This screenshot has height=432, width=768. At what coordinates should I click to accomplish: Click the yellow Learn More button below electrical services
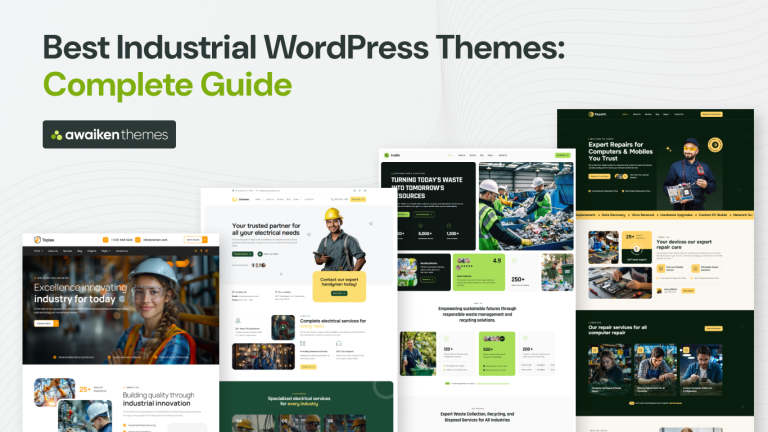point(308,366)
